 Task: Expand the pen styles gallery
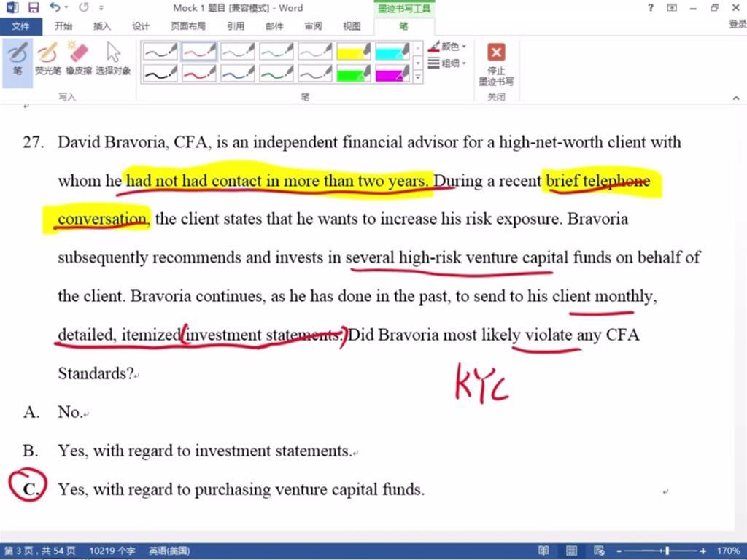tap(418, 77)
